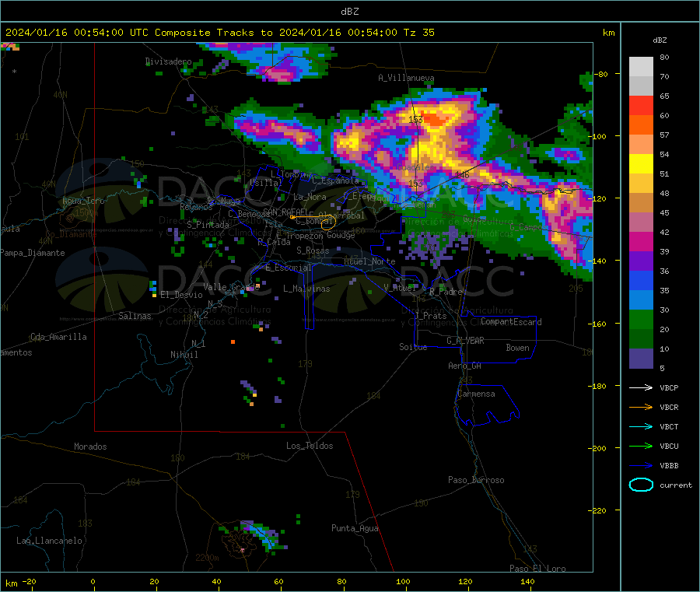The height and width of the screenshot is (592, 700).
Task: Click the cyan VBCT arrow legend icon
Action: tap(641, 427)
